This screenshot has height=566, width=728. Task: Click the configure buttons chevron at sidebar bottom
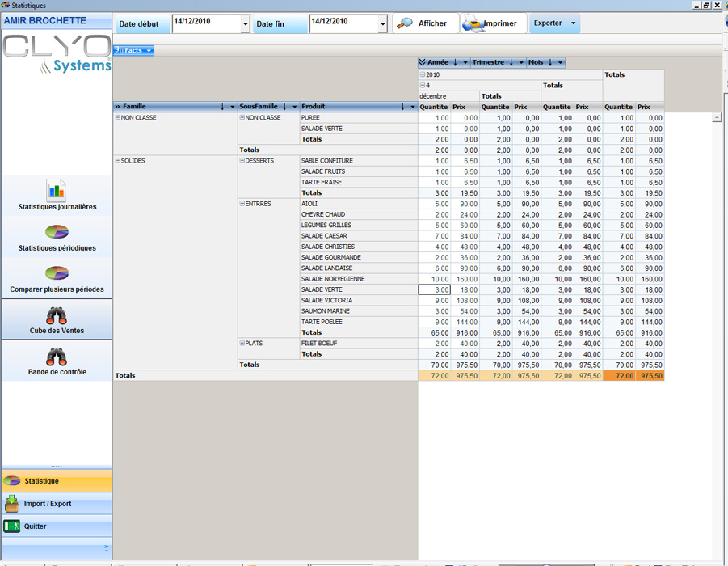107,548
